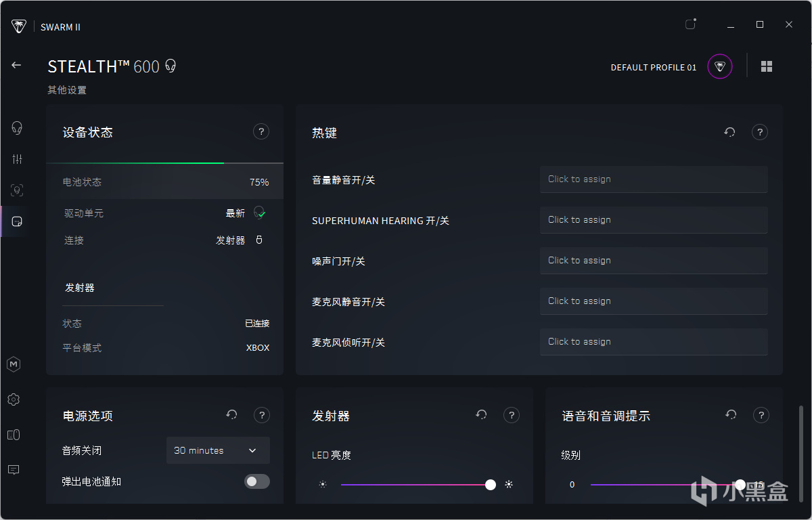Click the 已连接 status value
Screen dimensions: 812x520
click(257, 324)
